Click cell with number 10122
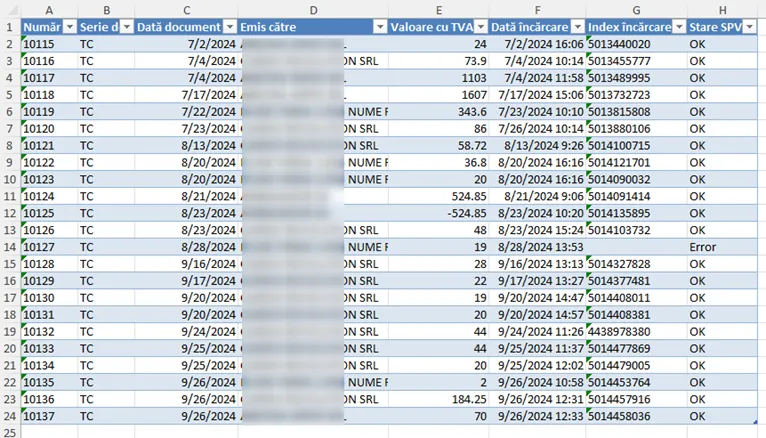Screen dimensions: 766x438 point(49,163)
